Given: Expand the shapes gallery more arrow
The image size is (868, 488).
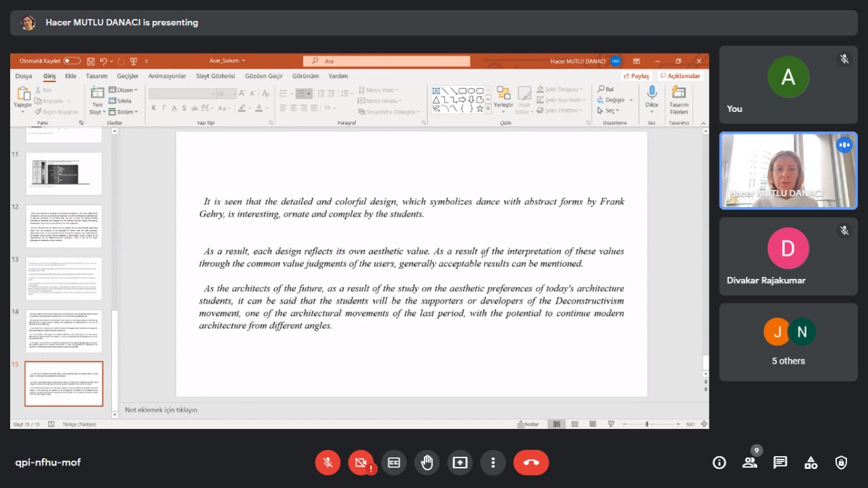Looking at the screenshot, I should (489, 109).
